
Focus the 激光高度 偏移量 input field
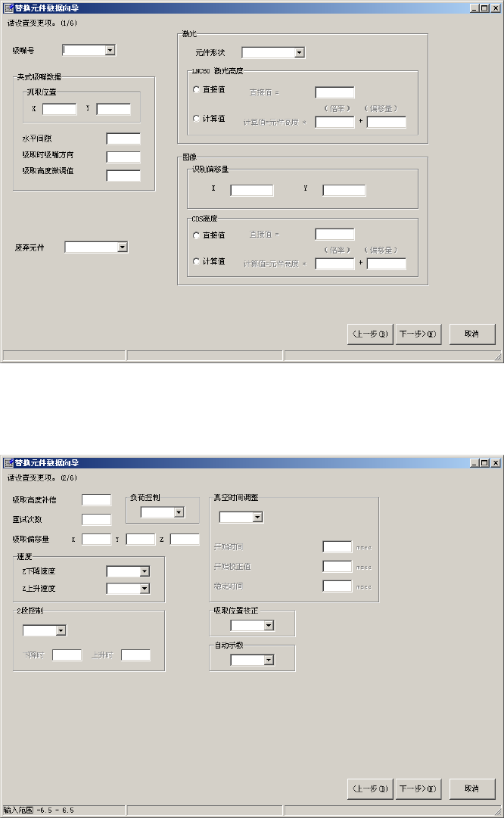387,122
